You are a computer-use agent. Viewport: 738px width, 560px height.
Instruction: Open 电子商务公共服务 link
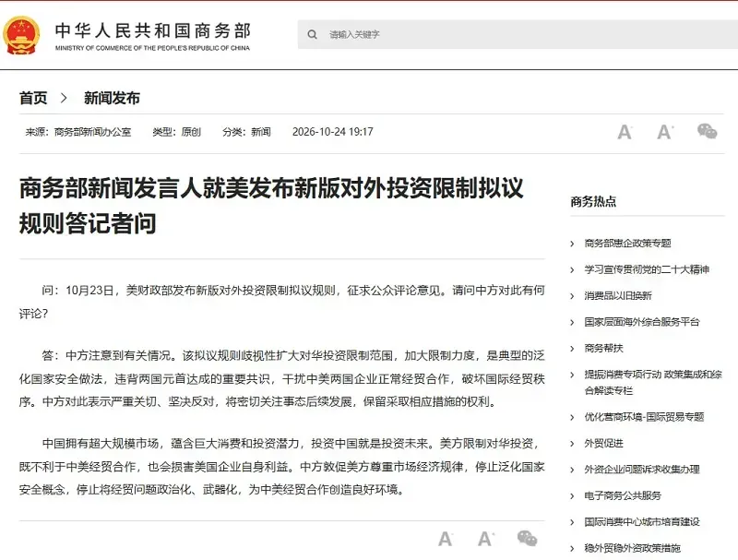tap(623, 495)
